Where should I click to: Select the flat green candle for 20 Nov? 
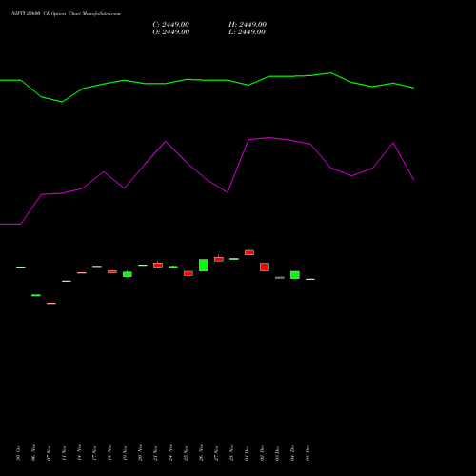click(143, 265)
